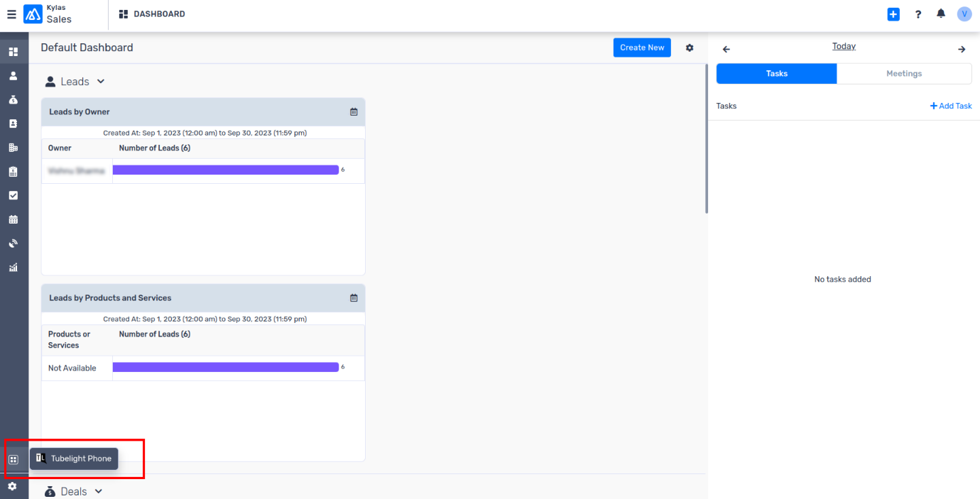Switch to the Meetings tab

(904, 74)
